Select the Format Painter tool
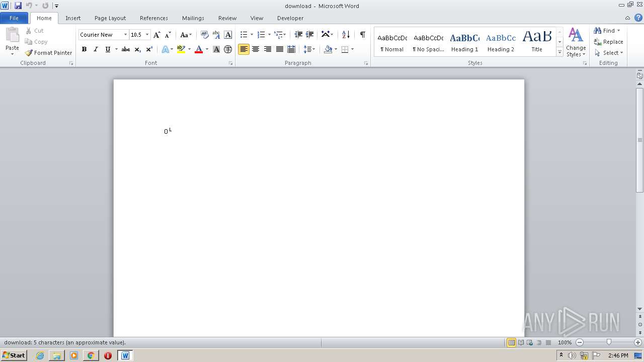The height and width of the screenshot is (362, 644). pyautogui.click(x=48, y=53)
